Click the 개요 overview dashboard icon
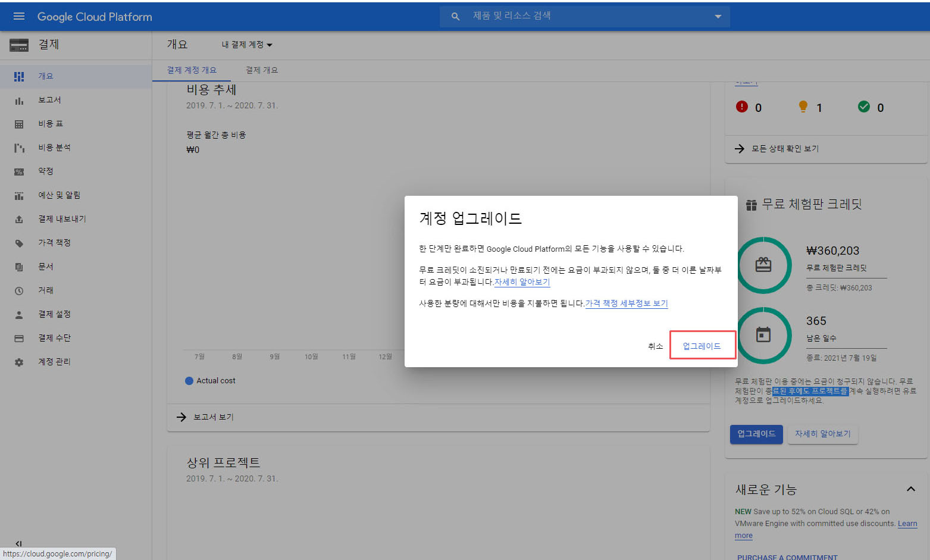The image size is (930, 560). click(x=19, y=76)
